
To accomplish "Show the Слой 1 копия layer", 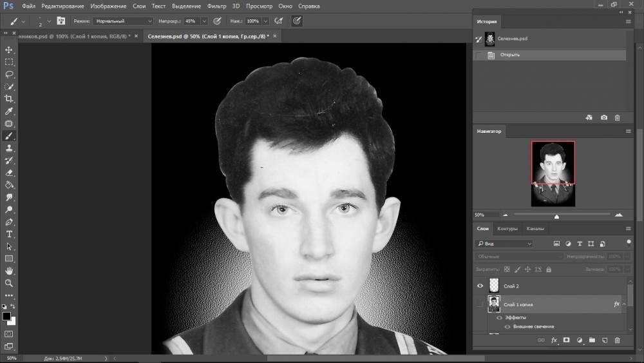I will pos(480,304).
